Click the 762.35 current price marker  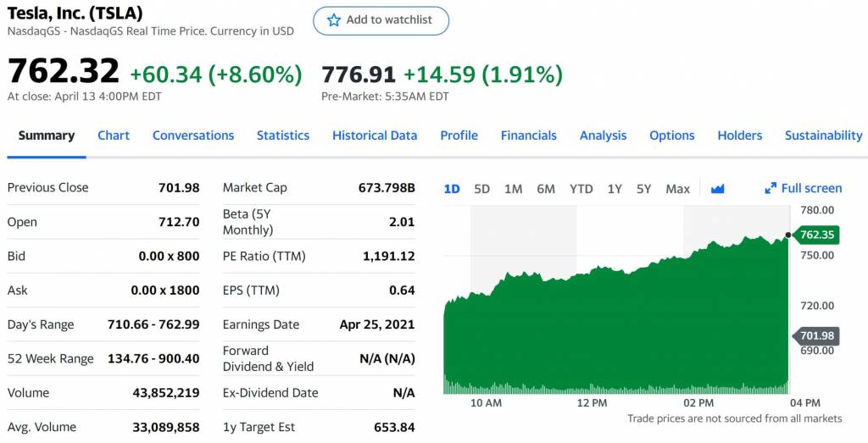click(817, 235)
